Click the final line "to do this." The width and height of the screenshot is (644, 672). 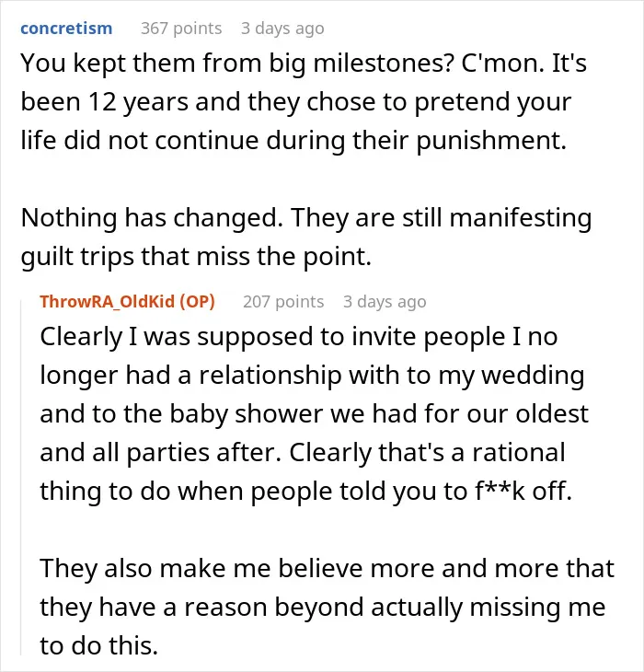click(99, 646)
